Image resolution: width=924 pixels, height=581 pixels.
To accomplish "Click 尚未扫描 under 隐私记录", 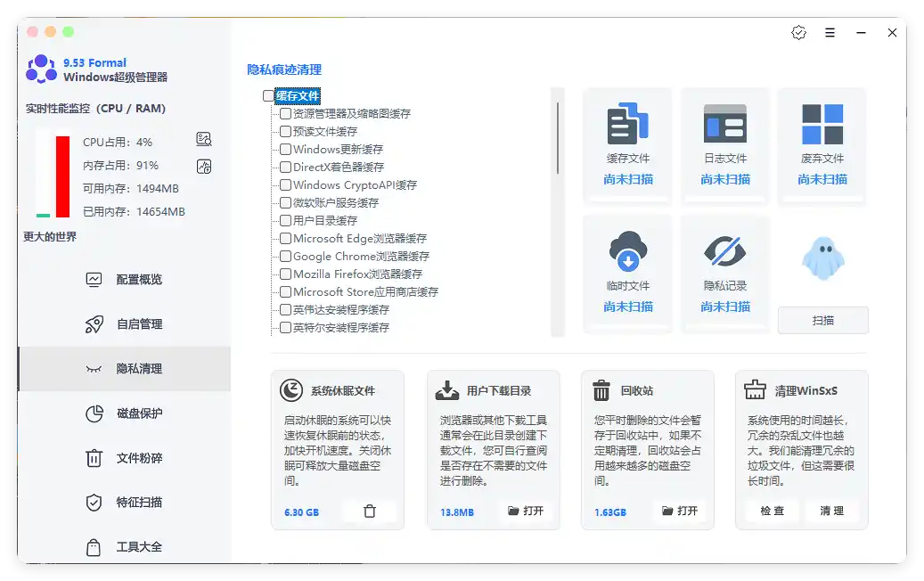I will pos(725,307).
